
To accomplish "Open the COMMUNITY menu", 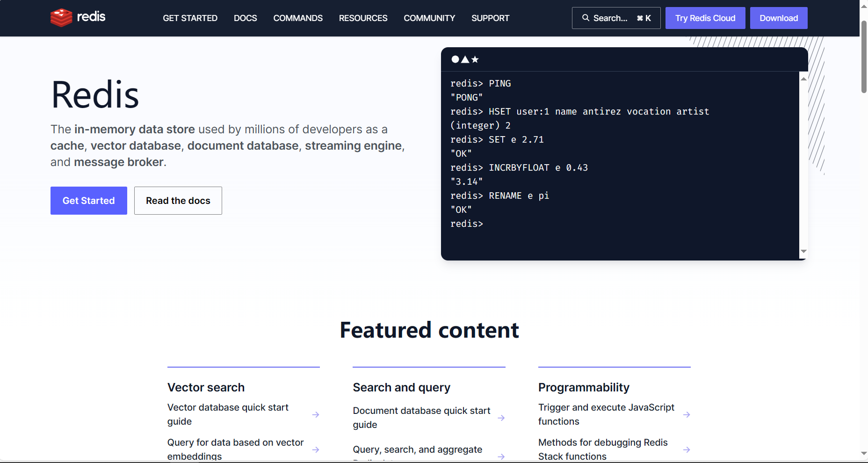I will click(429, 18).
